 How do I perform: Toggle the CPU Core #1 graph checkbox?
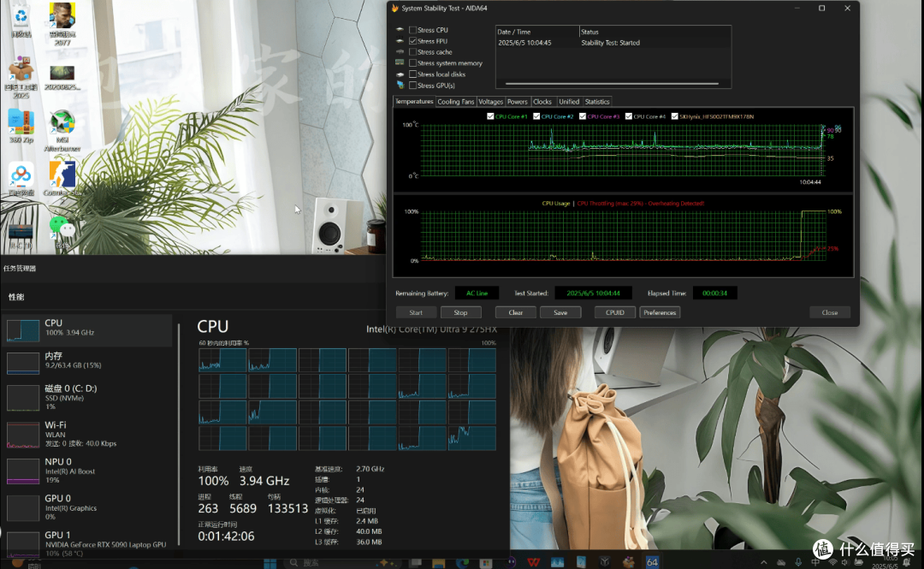coord(490,116)
